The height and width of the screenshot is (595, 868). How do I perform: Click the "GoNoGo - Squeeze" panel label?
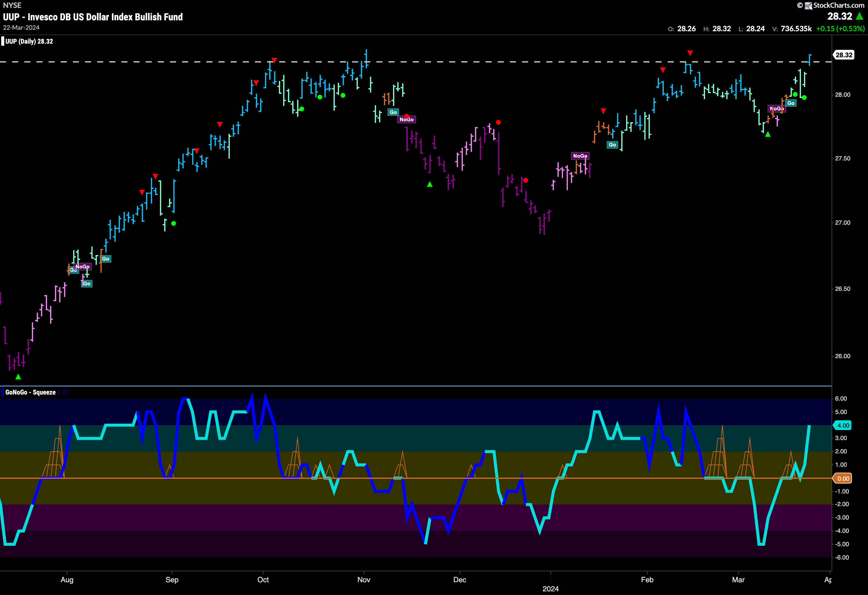(31, 392)
